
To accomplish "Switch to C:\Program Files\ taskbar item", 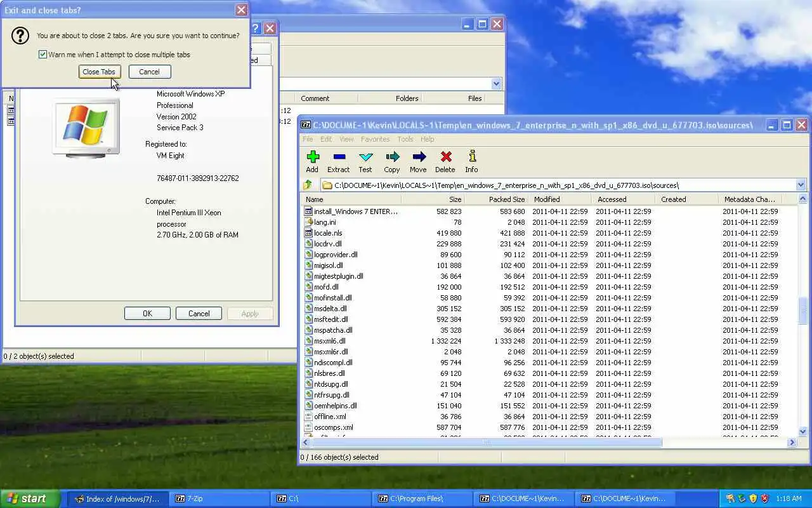I will point(422,499).
